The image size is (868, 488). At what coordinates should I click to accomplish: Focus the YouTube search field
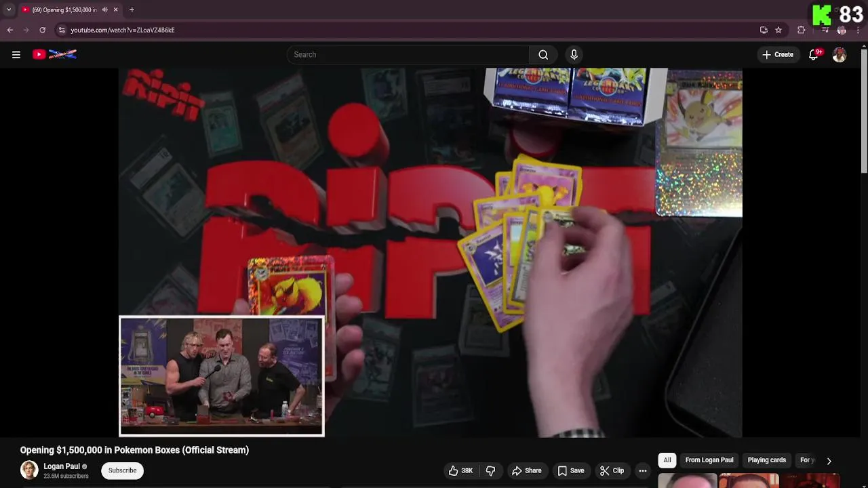click(x=408, y=54)
